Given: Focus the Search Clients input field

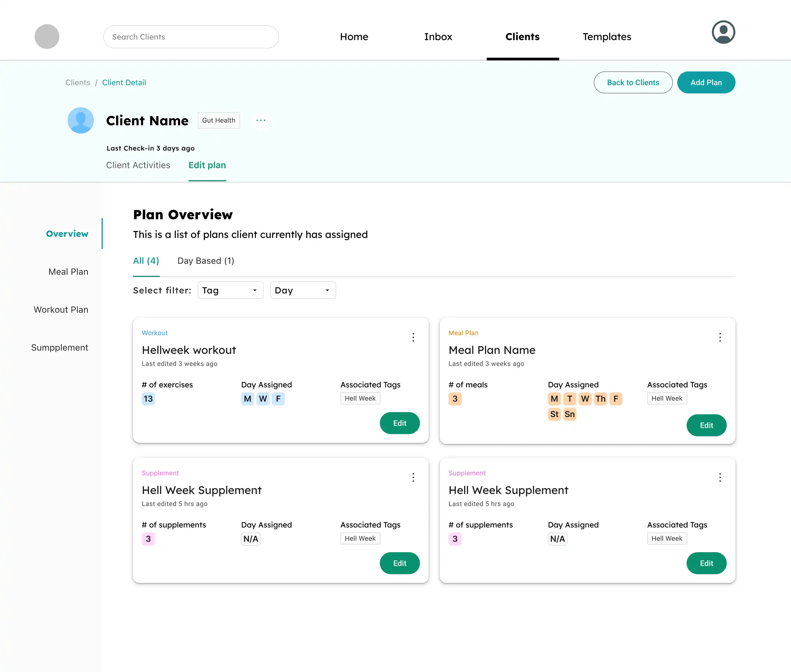Looking at the screenshot, I should click(x=191, y=37).
